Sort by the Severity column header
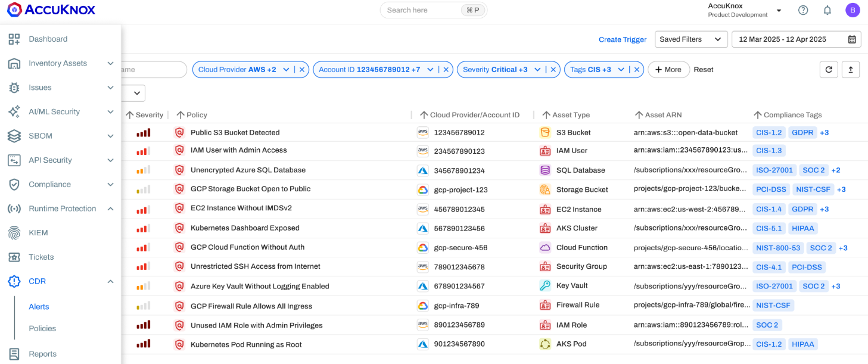This screenshot has height=364, width=868. point(148,115)
